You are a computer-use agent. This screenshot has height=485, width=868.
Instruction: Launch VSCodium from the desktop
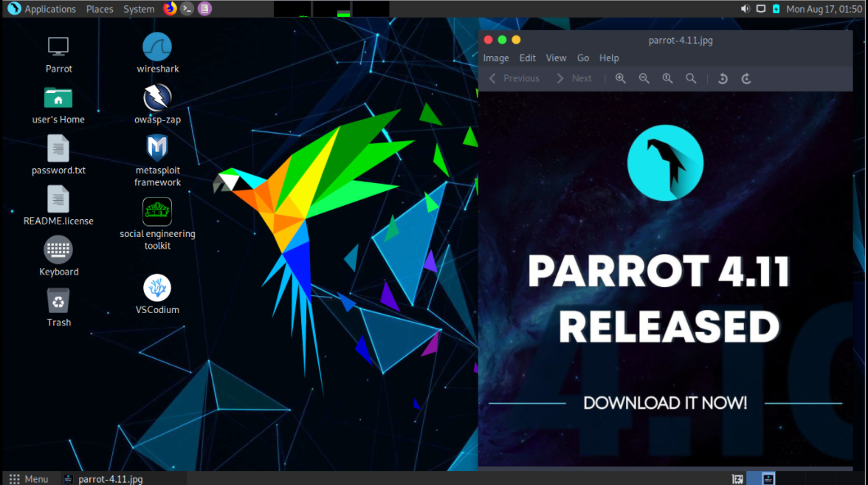157,288
